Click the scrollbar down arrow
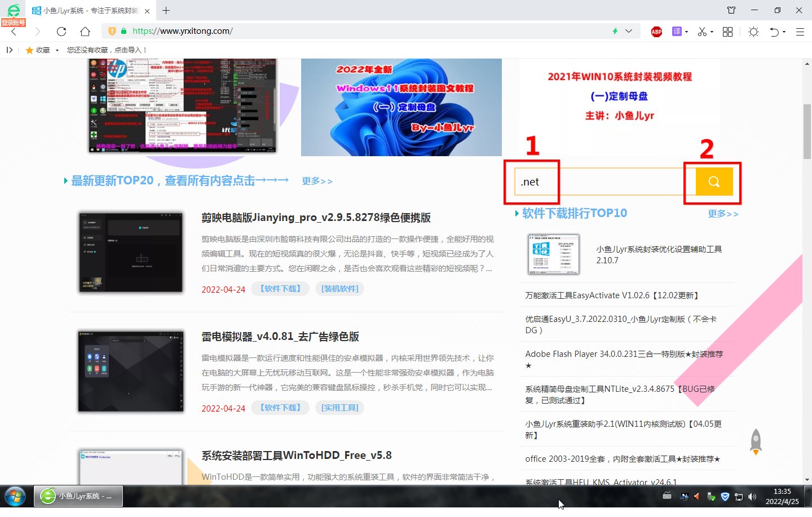Screen dimensions: 812x517 (x=807, y=480)
